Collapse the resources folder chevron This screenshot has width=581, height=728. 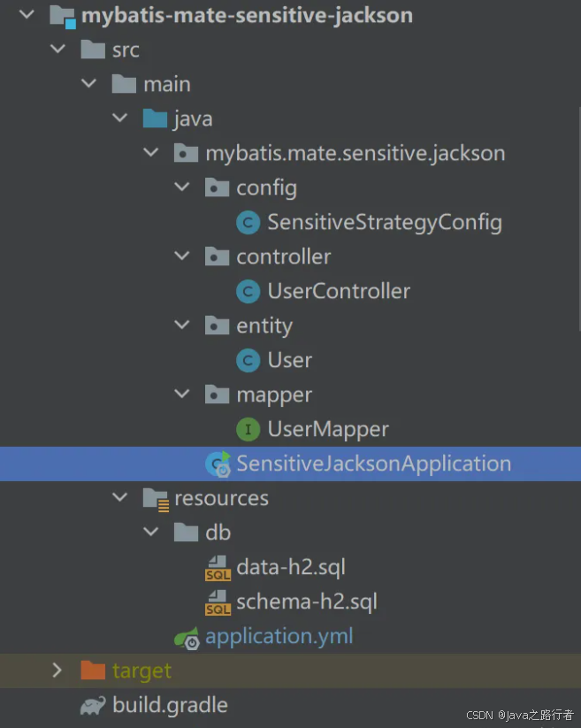coord(119,498)
